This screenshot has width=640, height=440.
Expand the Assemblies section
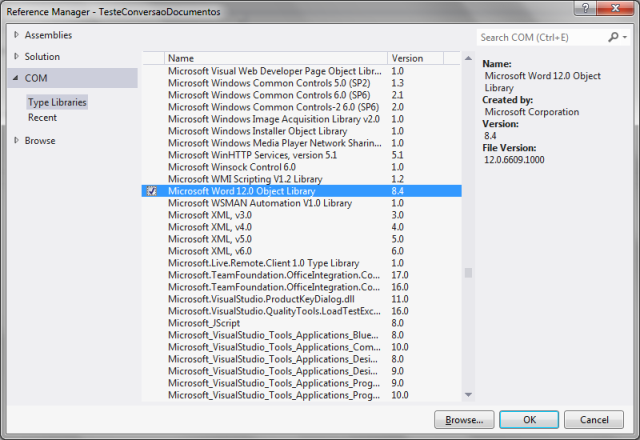click(x=16, y=35)
